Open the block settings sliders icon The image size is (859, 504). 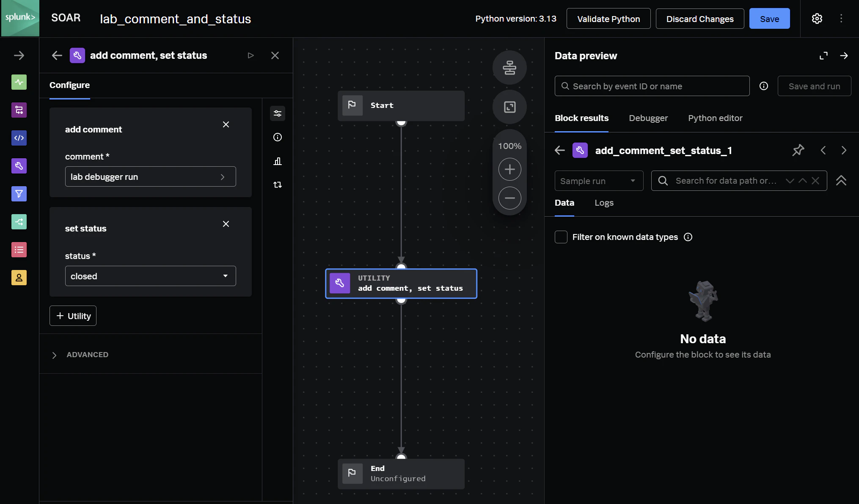coord(278,113)
